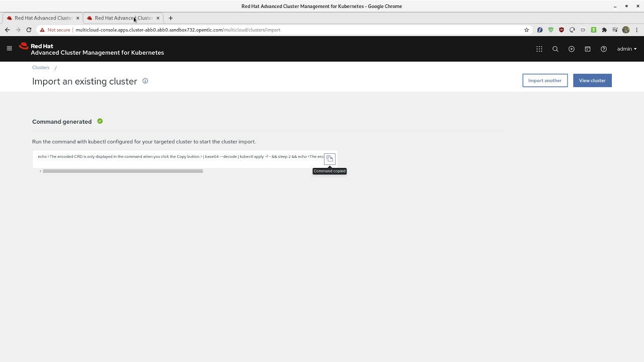Open the hamburger navigation menu

click(x=9, y=49)
